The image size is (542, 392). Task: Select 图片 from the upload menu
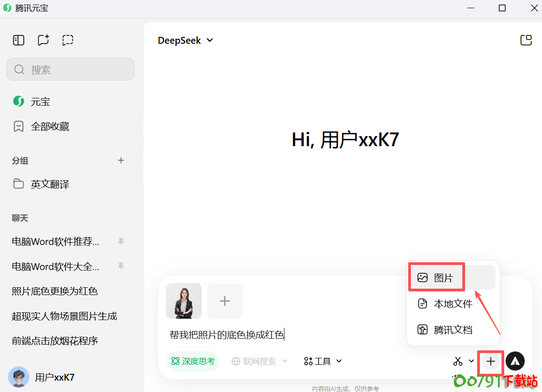click(443, 278)
